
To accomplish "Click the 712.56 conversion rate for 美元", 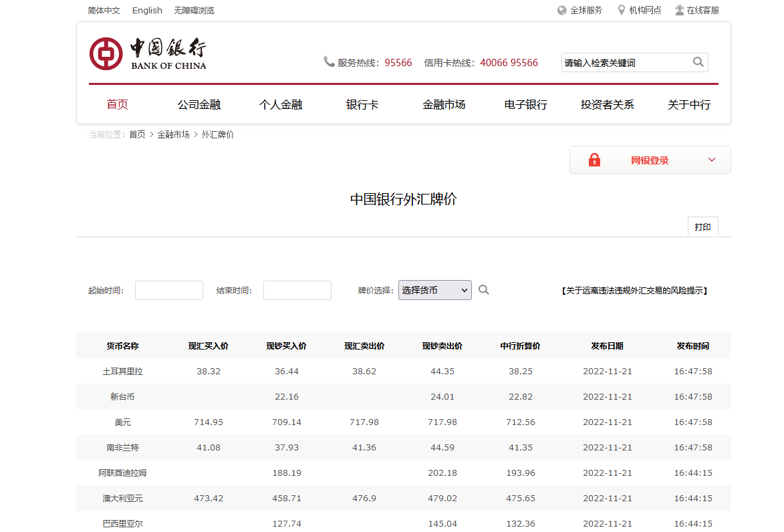I will coord(521,422).
